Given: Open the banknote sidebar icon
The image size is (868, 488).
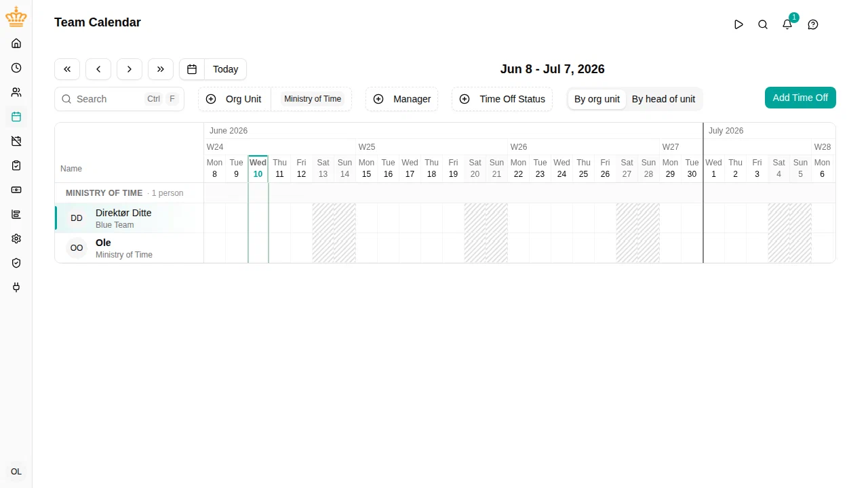Looking at the screenshot, I should tap(16, 190).
